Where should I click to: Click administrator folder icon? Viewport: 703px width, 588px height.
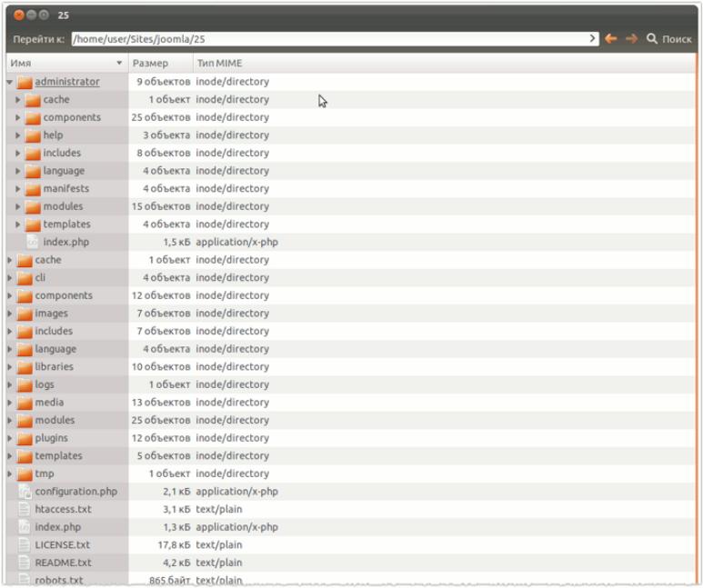25,82
